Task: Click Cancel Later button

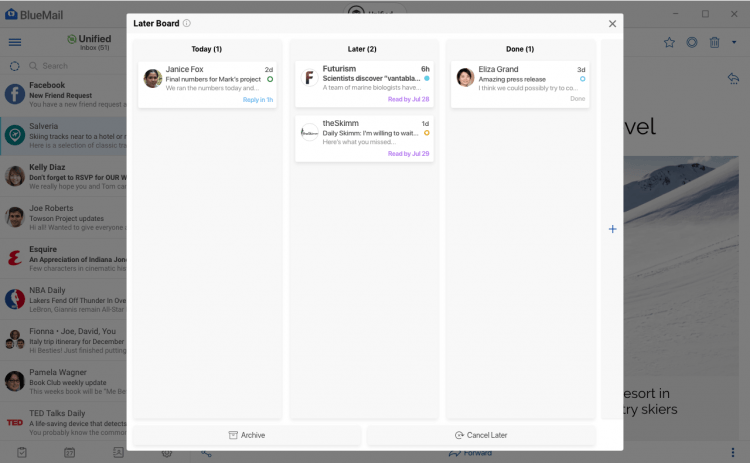Action: (x=481, y=435)
